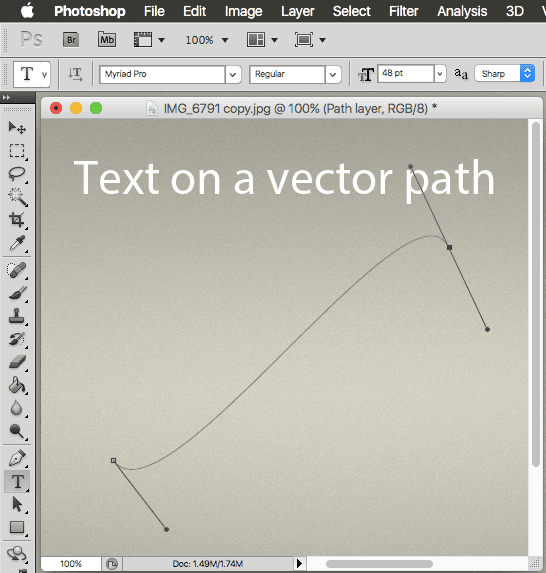Open the Edit menu
The width and height of the screenshot is (546, 573).
[x=194, y=11]
